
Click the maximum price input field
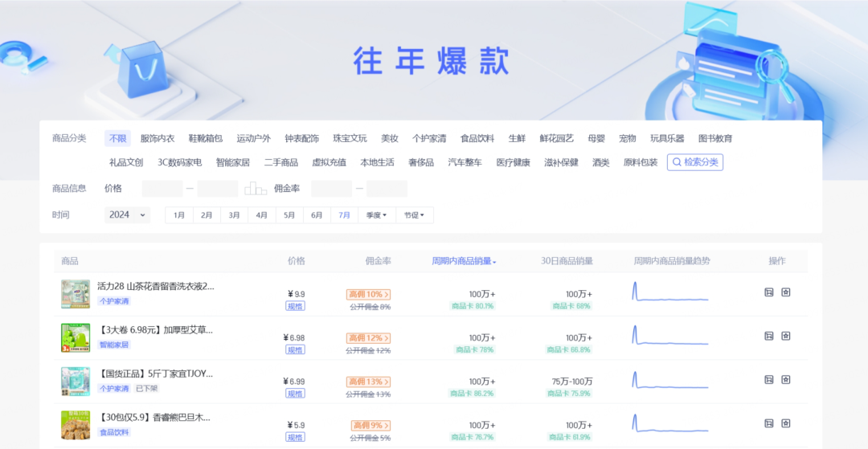[x=218, y=189]
